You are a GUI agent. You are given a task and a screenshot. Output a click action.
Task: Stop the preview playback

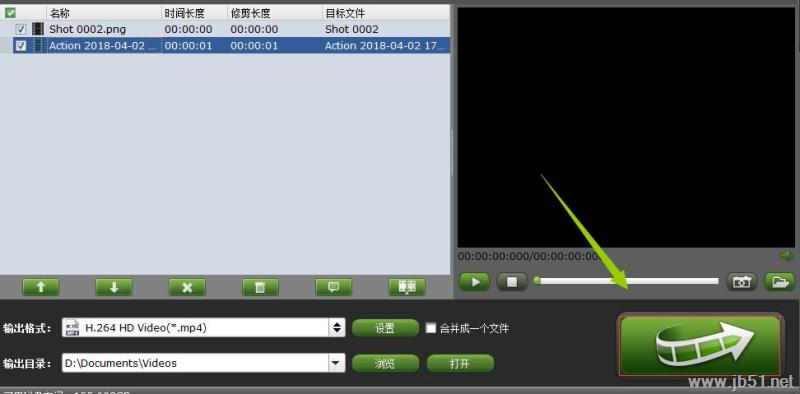(512, 282)
